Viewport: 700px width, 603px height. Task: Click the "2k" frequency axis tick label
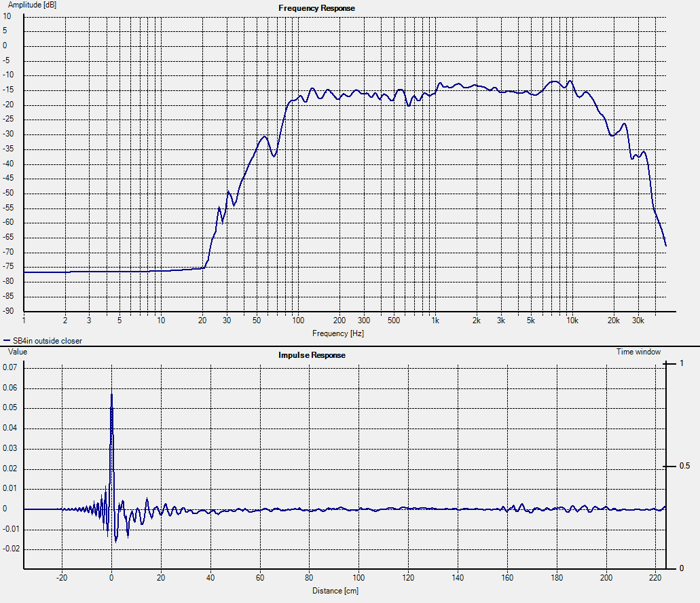point(477,321)
